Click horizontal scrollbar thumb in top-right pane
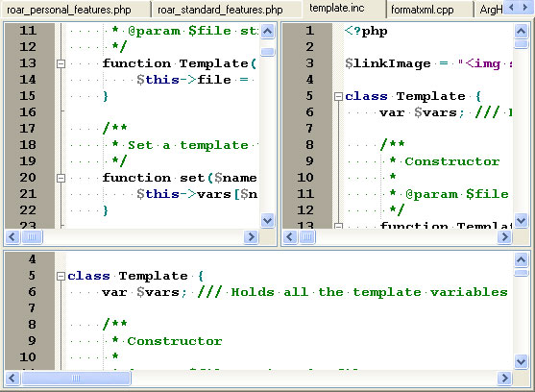 click(x=307, y=236)
